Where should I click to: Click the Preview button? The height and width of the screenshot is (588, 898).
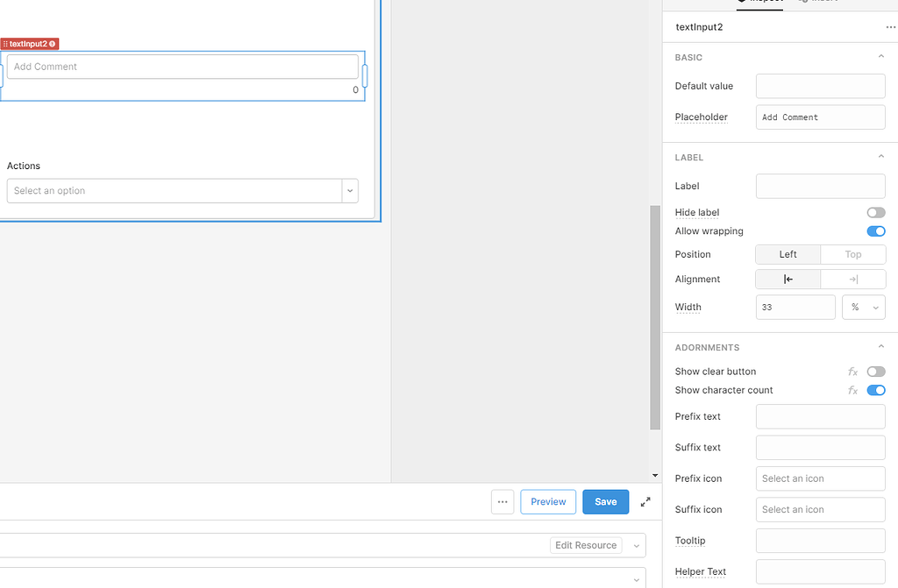pyautogui.click(x=547, y=501)
